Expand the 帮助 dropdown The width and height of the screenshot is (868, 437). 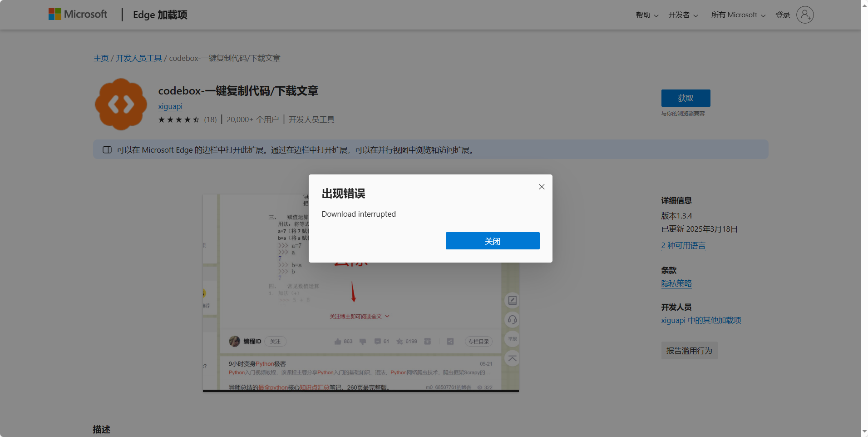646,15
